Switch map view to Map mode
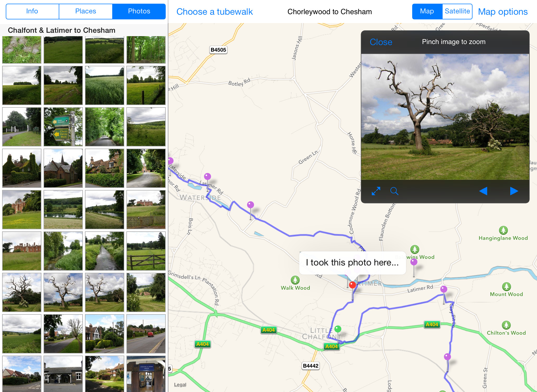The width and height of the screenshot is (537, 392). pyautogui.click(x=427, y=11)
